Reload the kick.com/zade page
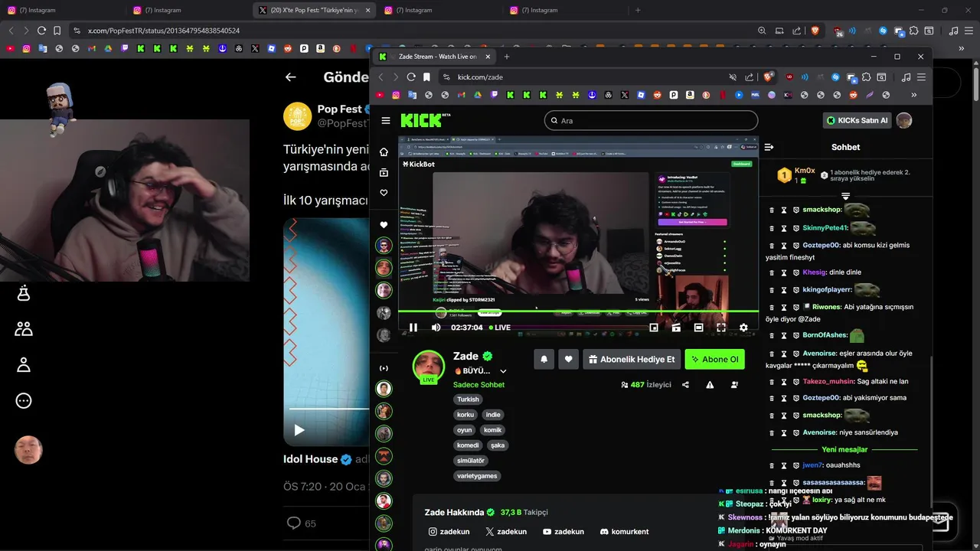 click(x=411, y=77)
